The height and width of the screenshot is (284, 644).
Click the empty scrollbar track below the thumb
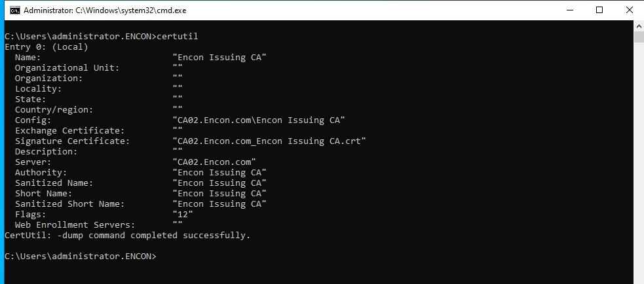pos(639,164)
